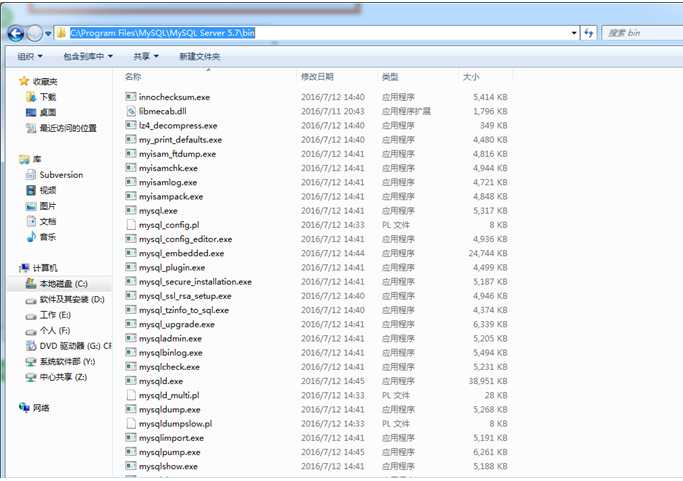683x481 pixels.
Task: Select myisam_ftdump.exe in the file list
Action: click(177, 154)
